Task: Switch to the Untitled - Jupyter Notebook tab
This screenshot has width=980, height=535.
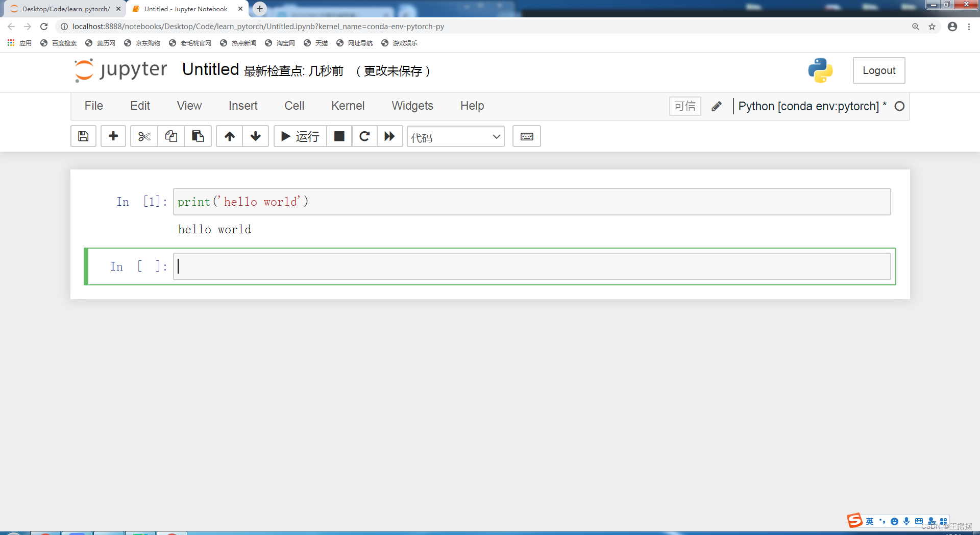Action: [186, 9]
